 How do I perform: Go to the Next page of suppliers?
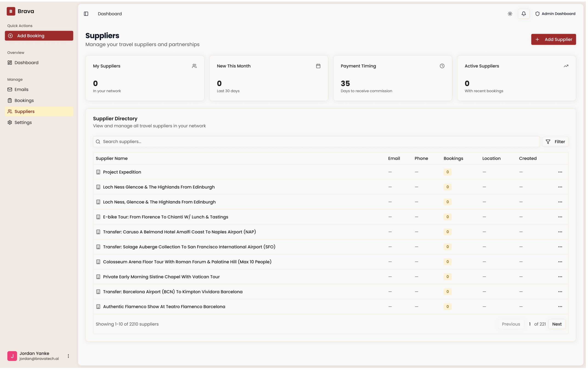coord(557,324)
